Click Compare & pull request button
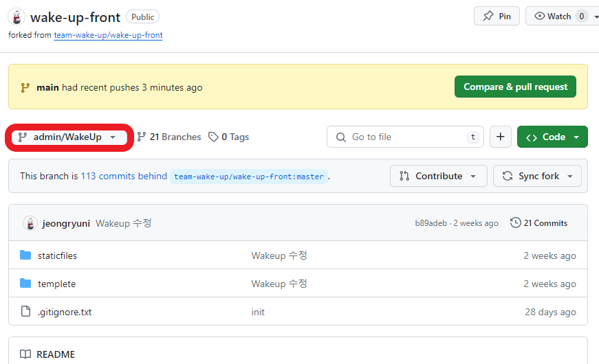 tap(515, 87)
